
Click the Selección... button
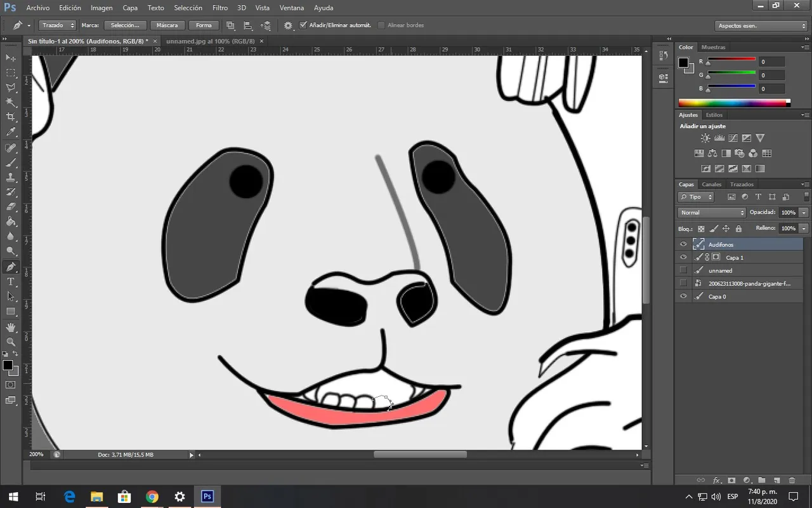pos(125,25)
